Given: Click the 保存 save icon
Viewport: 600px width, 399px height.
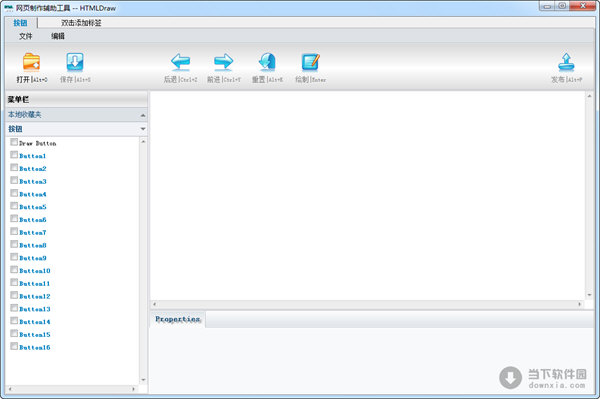Looking at the screenshot, I should coord(75,62).
